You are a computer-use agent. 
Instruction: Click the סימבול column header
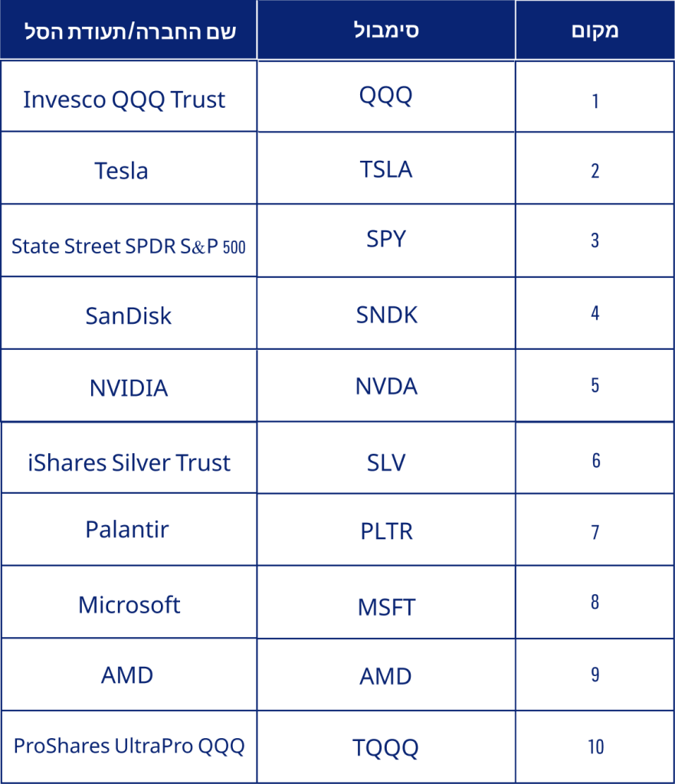pos(386,31)
